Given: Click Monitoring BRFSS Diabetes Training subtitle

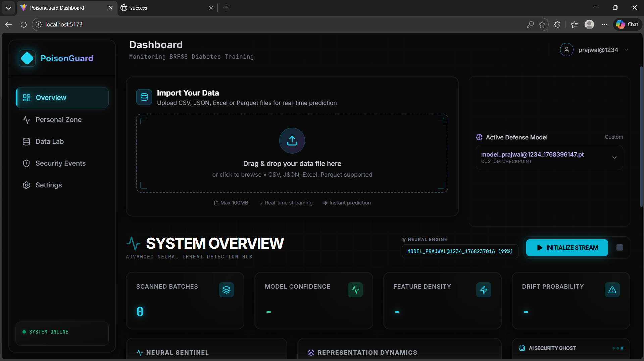Looking at the screenshot, I should [191, 57].
